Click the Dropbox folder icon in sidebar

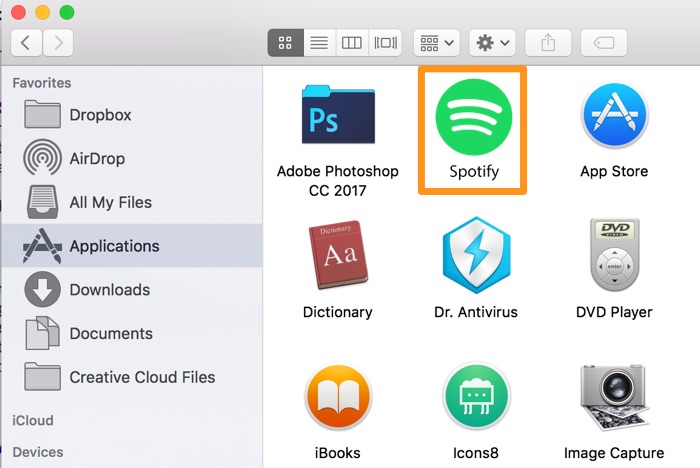[42, 114]
